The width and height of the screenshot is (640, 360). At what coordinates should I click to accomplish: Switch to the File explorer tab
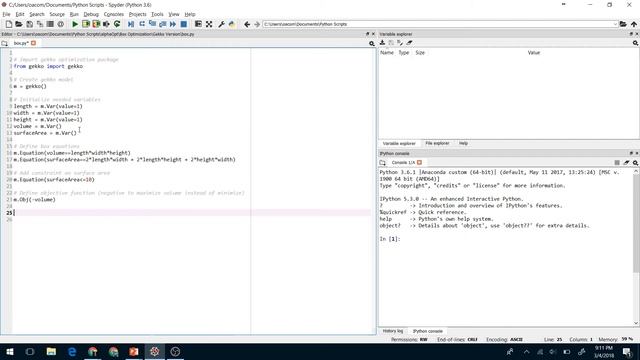tap(437, 144)
